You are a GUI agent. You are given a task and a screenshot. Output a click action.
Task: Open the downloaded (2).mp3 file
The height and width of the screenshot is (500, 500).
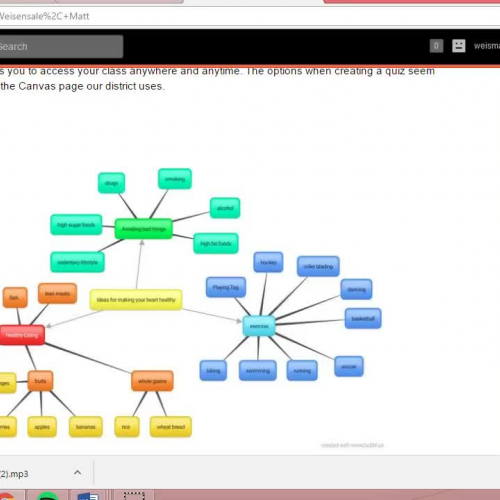[14, 474]
